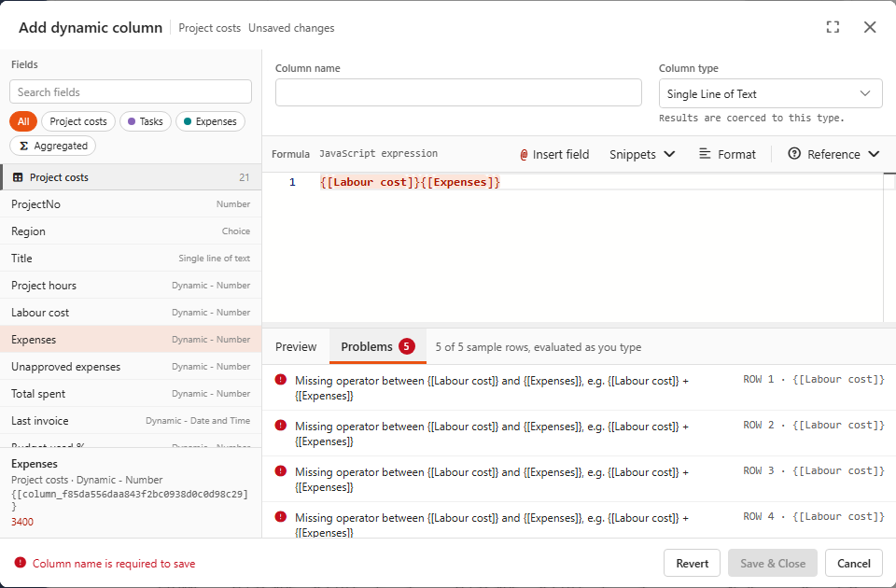The height and width of the screenshot is (588, 896).
Task: Click Save & Close
Action: pyautogui.click(x=773, y=564)
